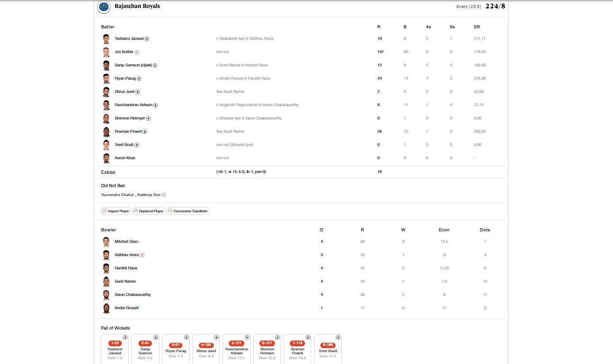
Task: Click play icon beside Riyan Parag's name
Action: click(x=139, y=79)
